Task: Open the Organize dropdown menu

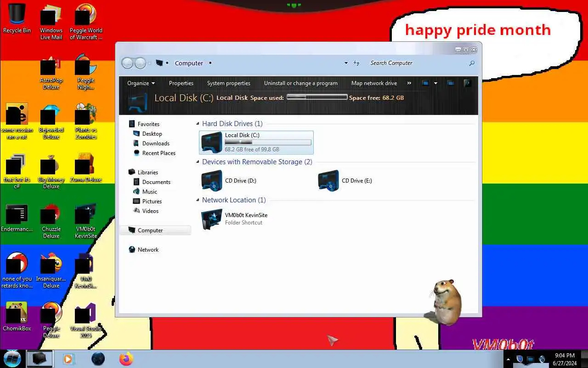Action: [x=141, y=83]
